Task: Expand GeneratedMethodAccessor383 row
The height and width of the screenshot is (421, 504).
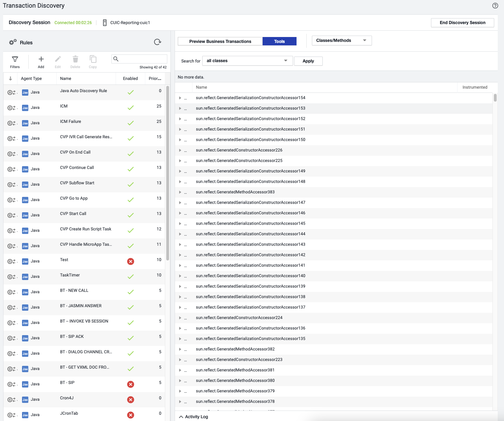Action: (x=180, y=192)
